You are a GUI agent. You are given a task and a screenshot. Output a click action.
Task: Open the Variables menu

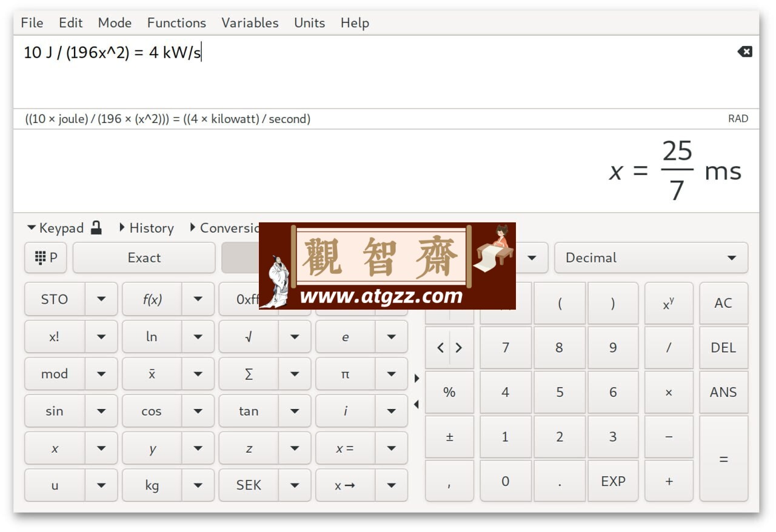coord(250,23)
